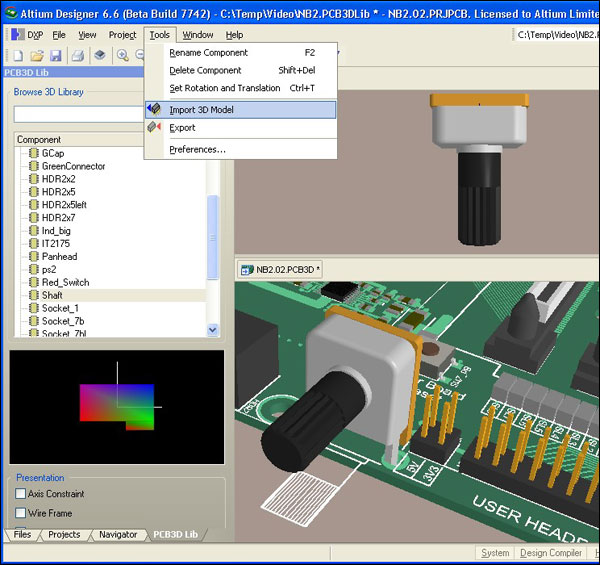Click the black knob on the PCB view

click(315, 422)
